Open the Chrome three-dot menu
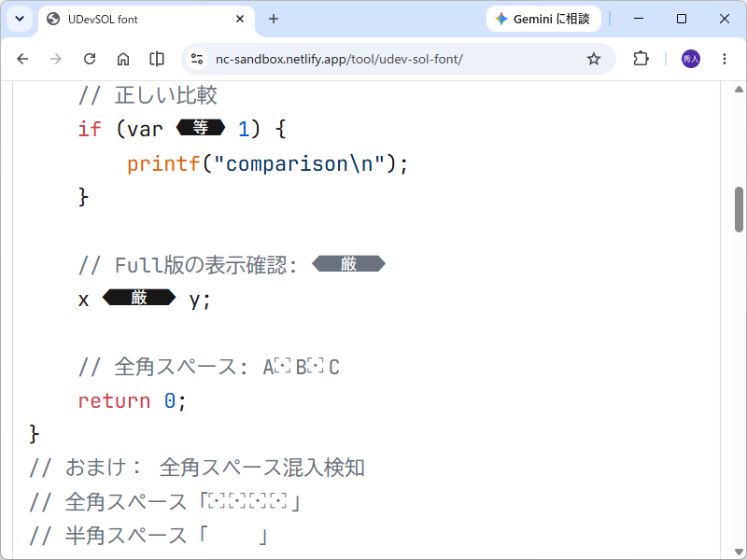Viewport: 747px width, 560px height. click(725, 59)
